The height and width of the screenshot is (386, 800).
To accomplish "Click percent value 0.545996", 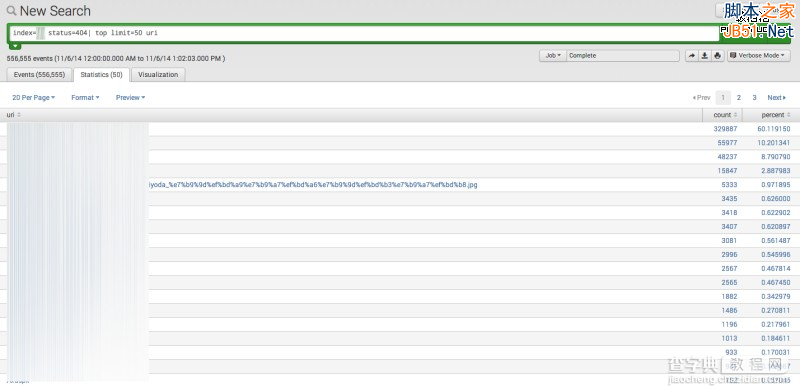I will (x=776, y=254).
